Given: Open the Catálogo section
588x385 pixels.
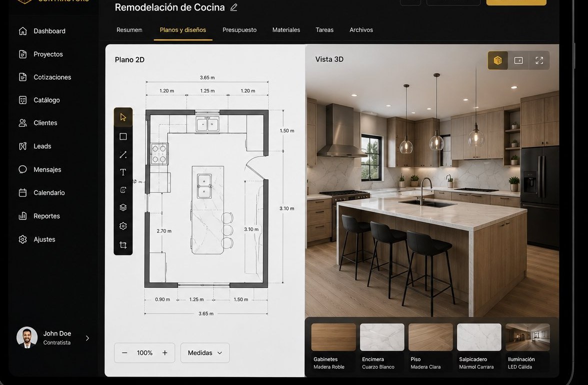Looking at the screenshot, I should [x=39, y=100].
